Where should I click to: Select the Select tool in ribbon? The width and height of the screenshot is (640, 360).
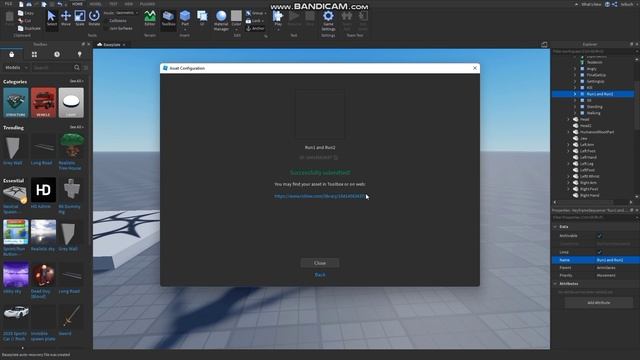51,19
